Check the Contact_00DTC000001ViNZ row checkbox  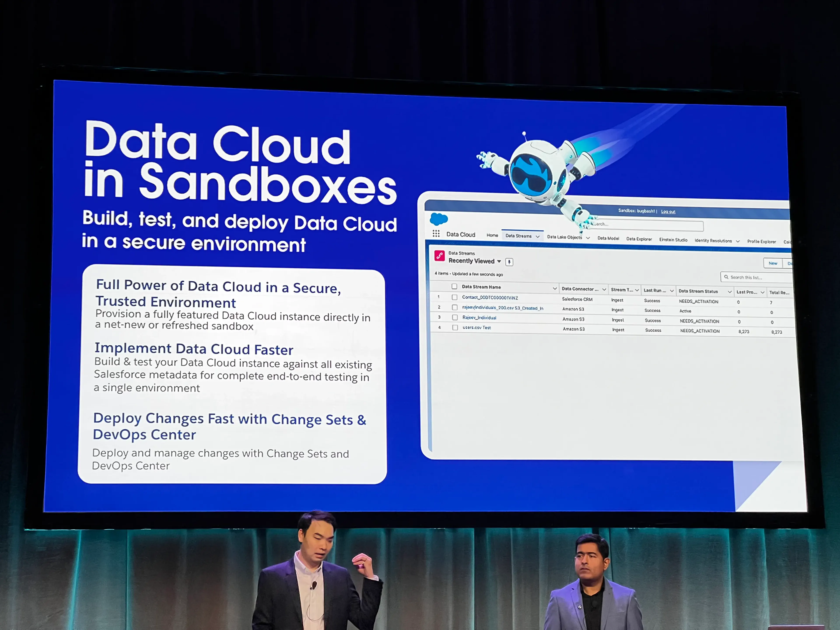[455, 298]
